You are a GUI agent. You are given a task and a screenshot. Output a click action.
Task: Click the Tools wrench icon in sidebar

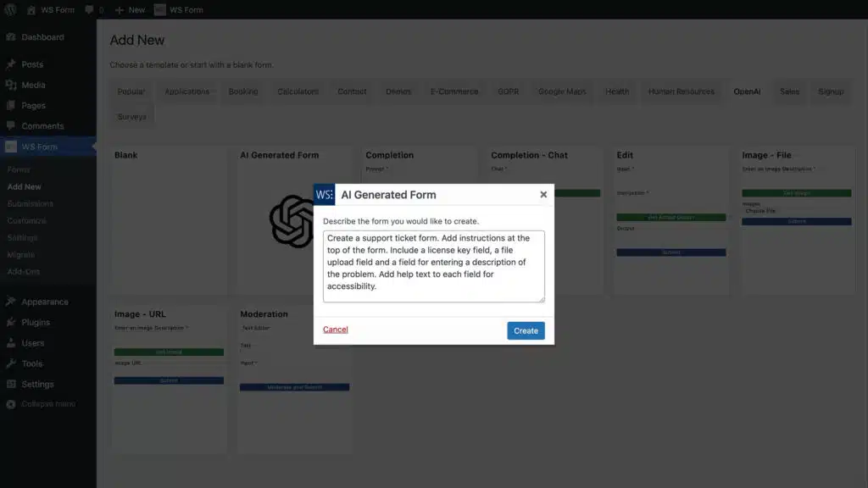pos(10,363)
